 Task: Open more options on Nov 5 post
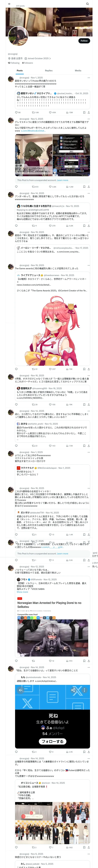coord(89,119)
